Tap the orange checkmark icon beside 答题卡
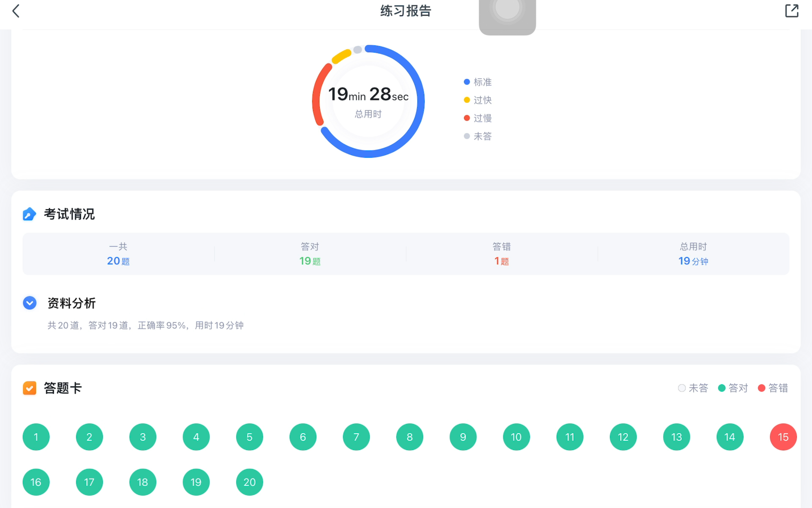 30,388
